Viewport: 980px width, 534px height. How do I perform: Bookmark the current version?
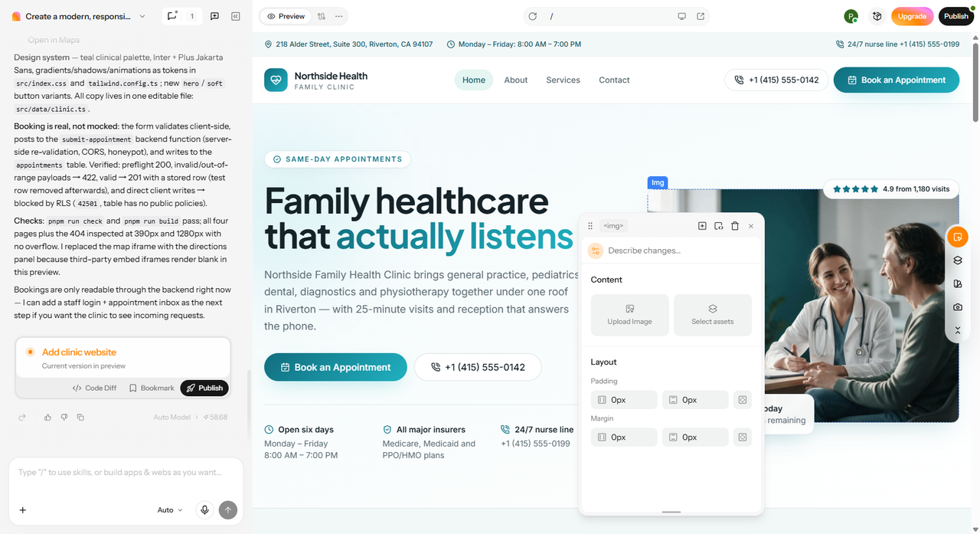click(152, 388)
